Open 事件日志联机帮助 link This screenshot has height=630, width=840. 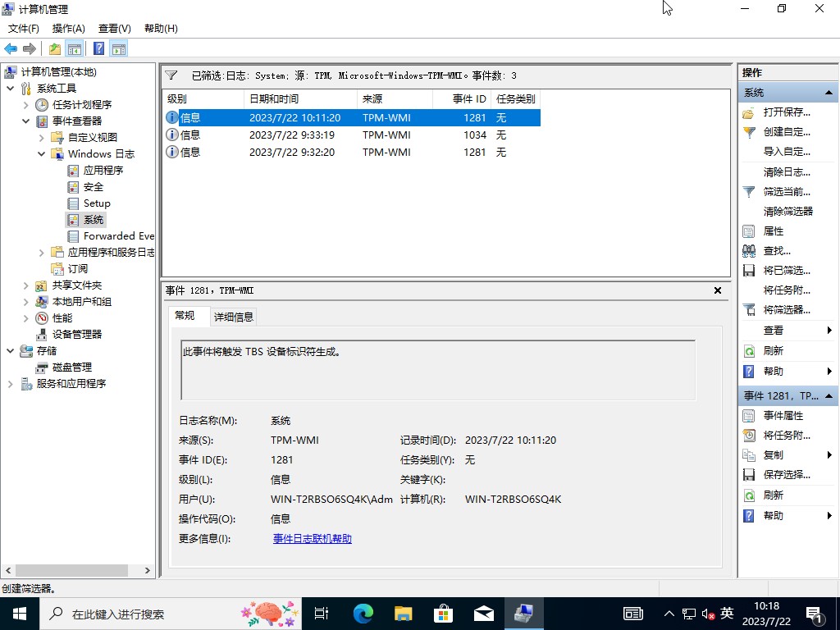pos(313,539)
